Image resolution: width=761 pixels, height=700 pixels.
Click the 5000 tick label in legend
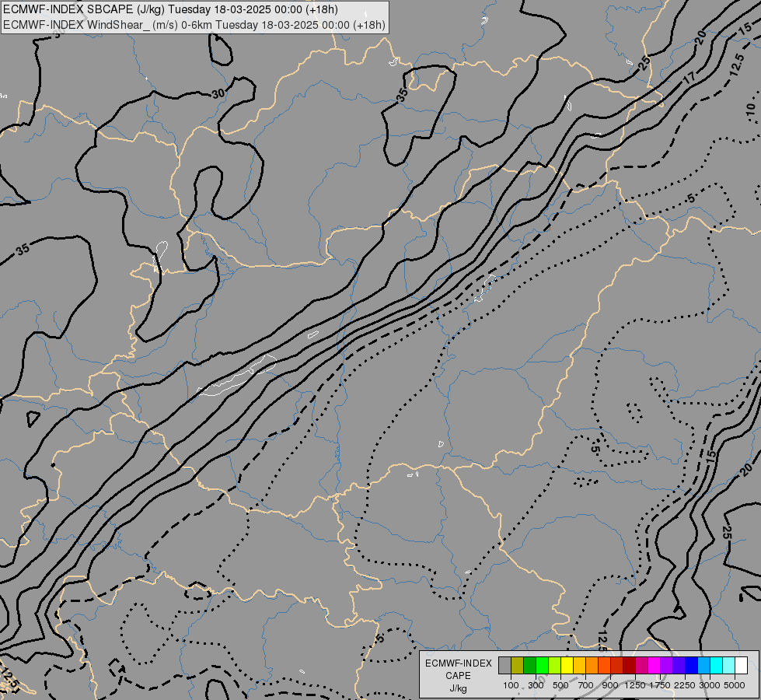pyautogui.click(x=735, y=685)
